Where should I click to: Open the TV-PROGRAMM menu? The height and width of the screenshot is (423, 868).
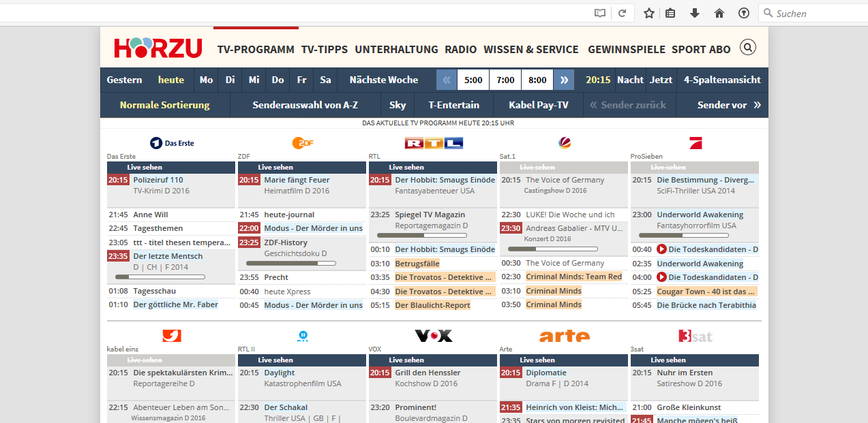tap(256, 49)
